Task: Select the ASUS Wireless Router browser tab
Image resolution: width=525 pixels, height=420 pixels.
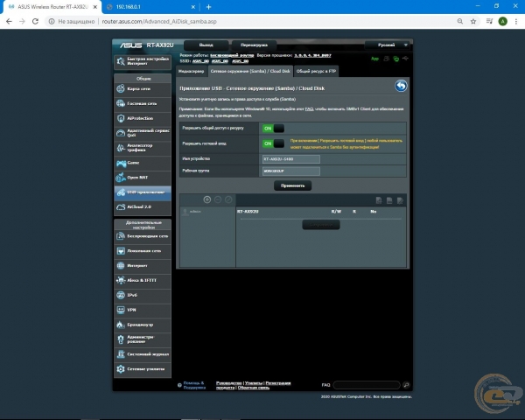Action: tap(52, 7)
